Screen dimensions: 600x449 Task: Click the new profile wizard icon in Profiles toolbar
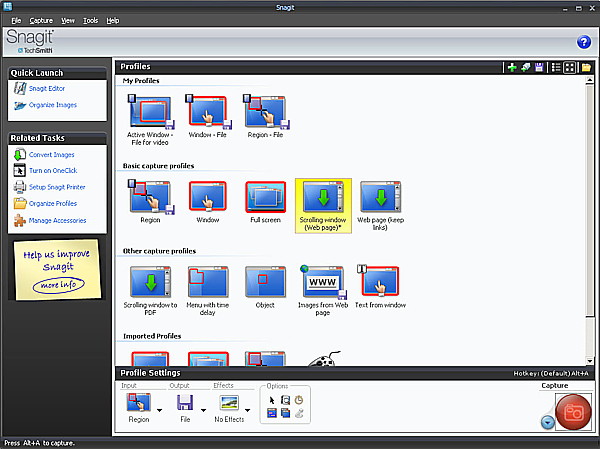coord(526,68)
